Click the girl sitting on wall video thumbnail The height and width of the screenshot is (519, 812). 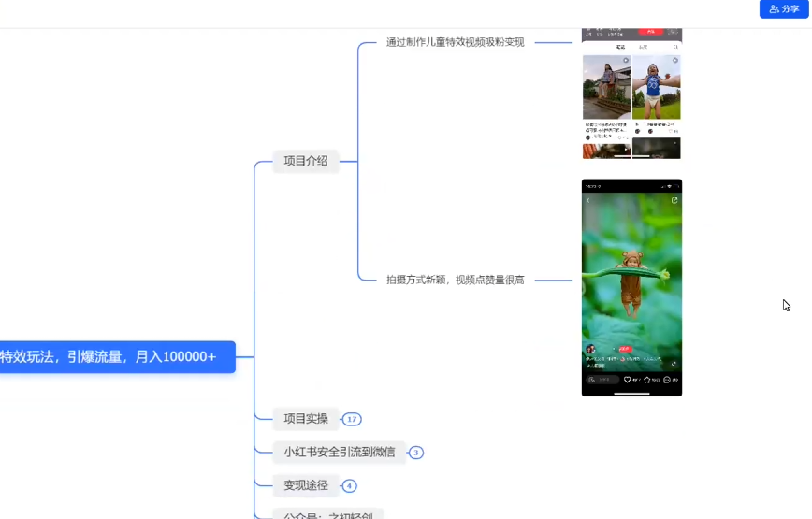[x=606, y=89]
